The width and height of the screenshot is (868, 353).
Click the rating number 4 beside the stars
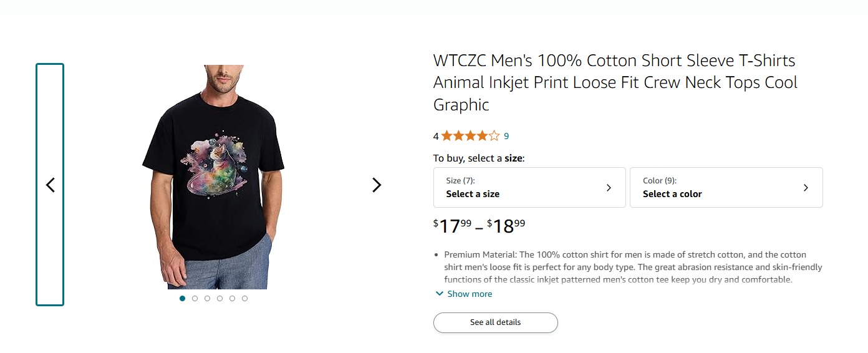pyautogui.click(x=436, y=136)
